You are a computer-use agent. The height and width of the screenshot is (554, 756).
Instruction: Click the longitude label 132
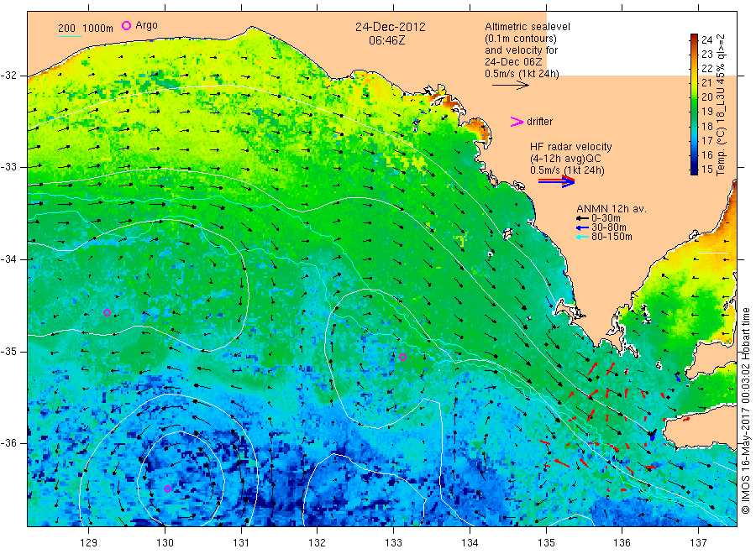click(x=318, y=543)
